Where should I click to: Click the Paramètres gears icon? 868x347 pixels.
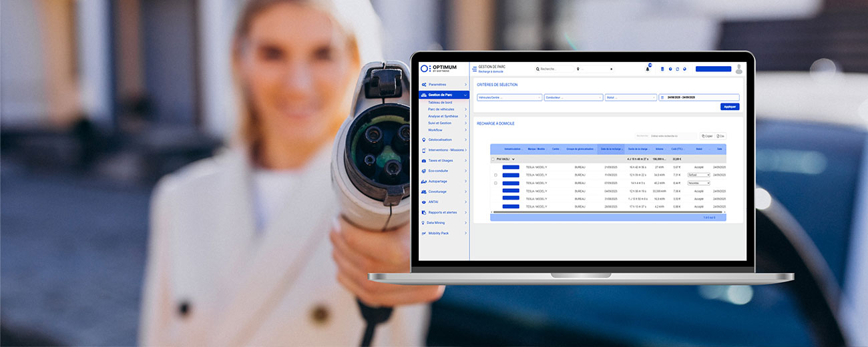[x=424, y=85]
